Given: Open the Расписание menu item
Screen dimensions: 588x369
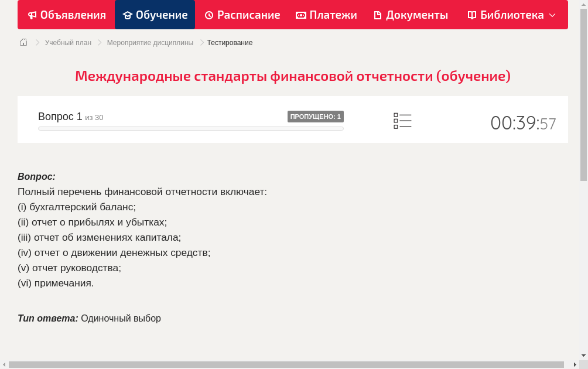Looking at the screenshot, I should click(x=242, y=15).
